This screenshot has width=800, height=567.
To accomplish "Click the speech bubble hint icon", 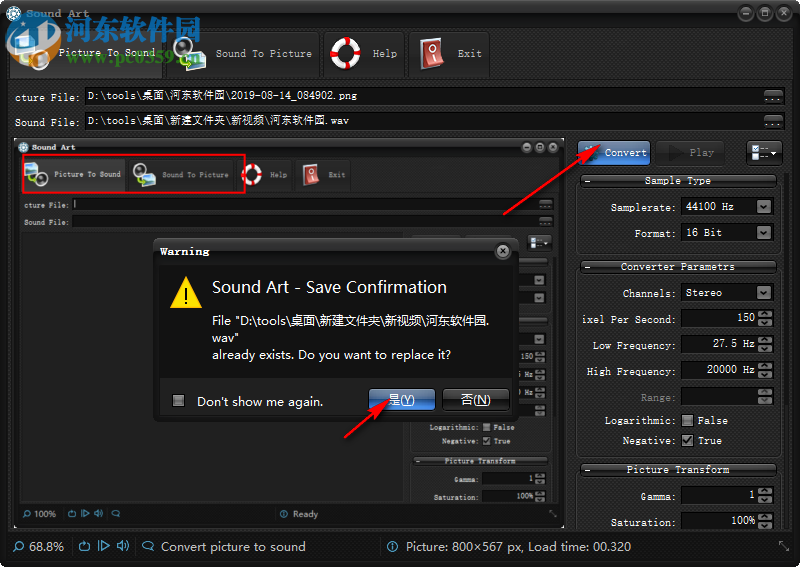I will pos(148,547).
